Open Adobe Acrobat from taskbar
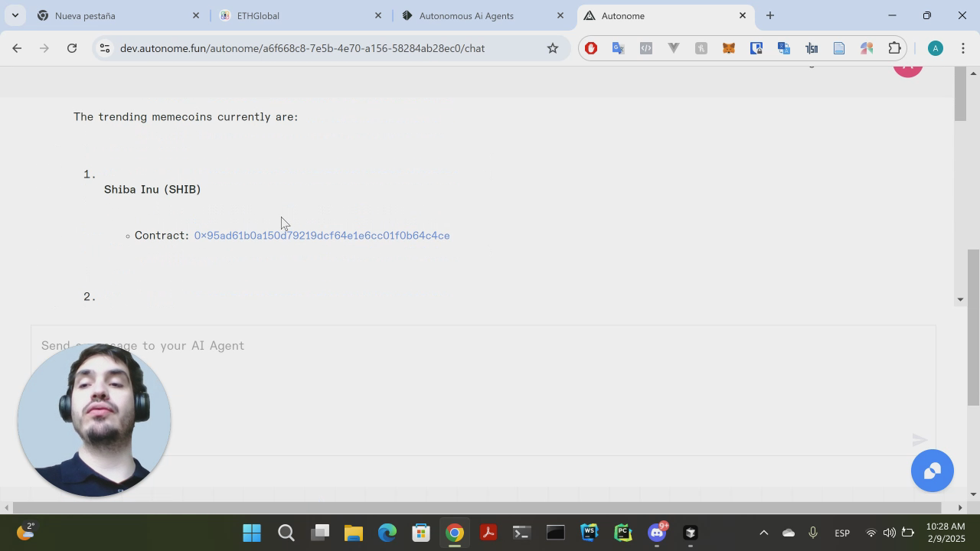 click(x=488, y=533)
